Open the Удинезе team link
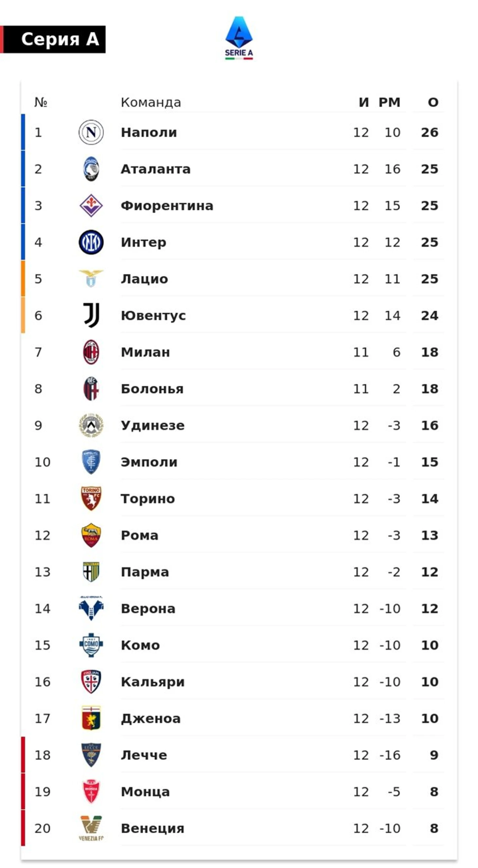Screen dimensions: 478x868 click(153, 426)
